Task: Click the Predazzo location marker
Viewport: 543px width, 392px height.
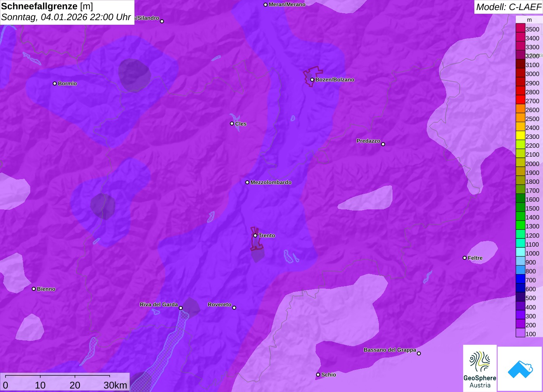Action: [383, 144]
